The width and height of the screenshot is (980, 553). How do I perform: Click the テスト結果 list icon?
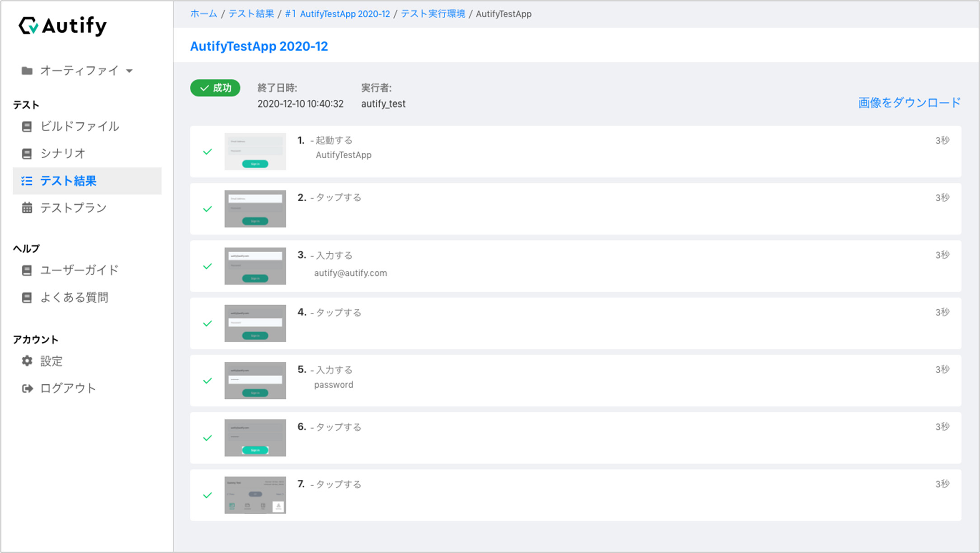click(27, 181)
